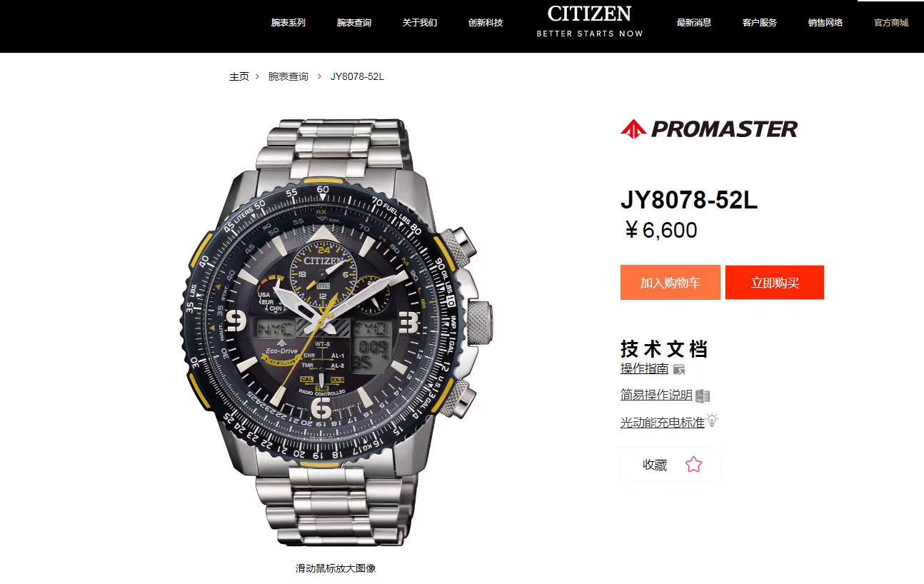Open the document icon beside 操作指南

click(x=679, y=369)
